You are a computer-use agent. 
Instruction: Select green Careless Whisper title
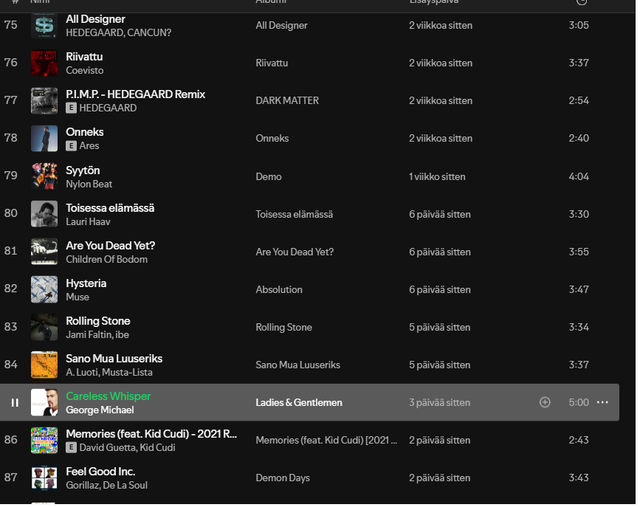point(108,396)
